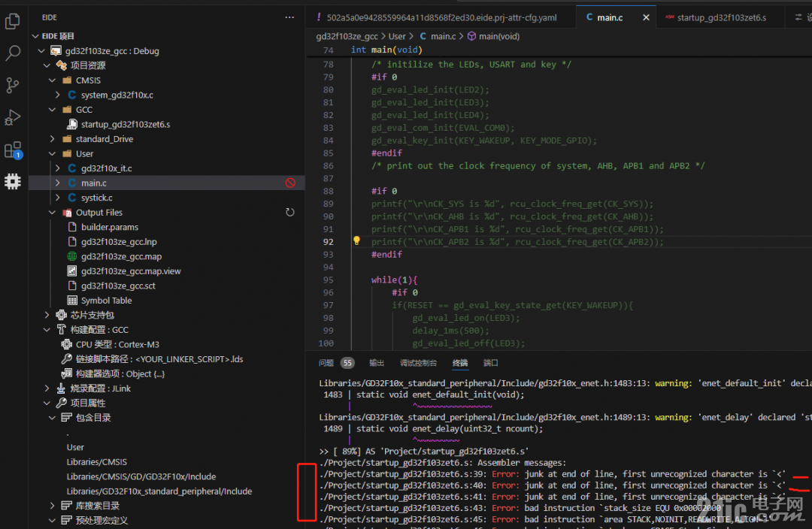Place cursor on the while(1){ line
This screenshot has height=529, width=812.
tap(394, 280)
